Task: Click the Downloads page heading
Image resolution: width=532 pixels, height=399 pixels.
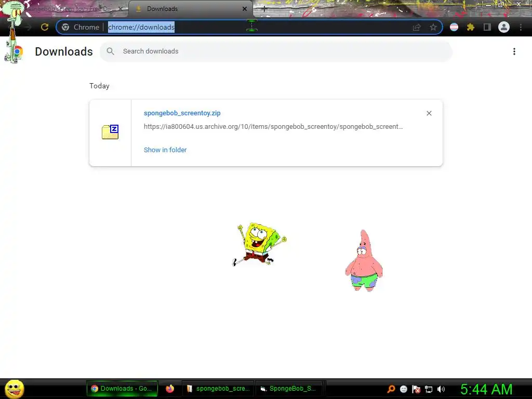Action: 64,51
